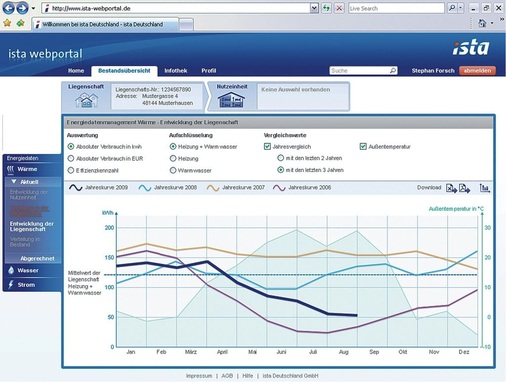Viewport: 506px width, 382px height.
Task: Click the Excel download icon
Action: (x=451, y=188)
